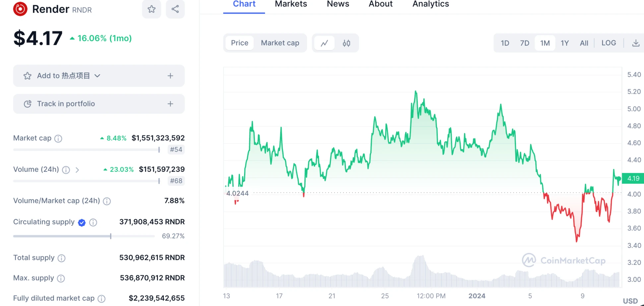The height and width of the screenshot is (306, 644).
Task: Switch to the line chart view icon
Action: pos(324,43)
